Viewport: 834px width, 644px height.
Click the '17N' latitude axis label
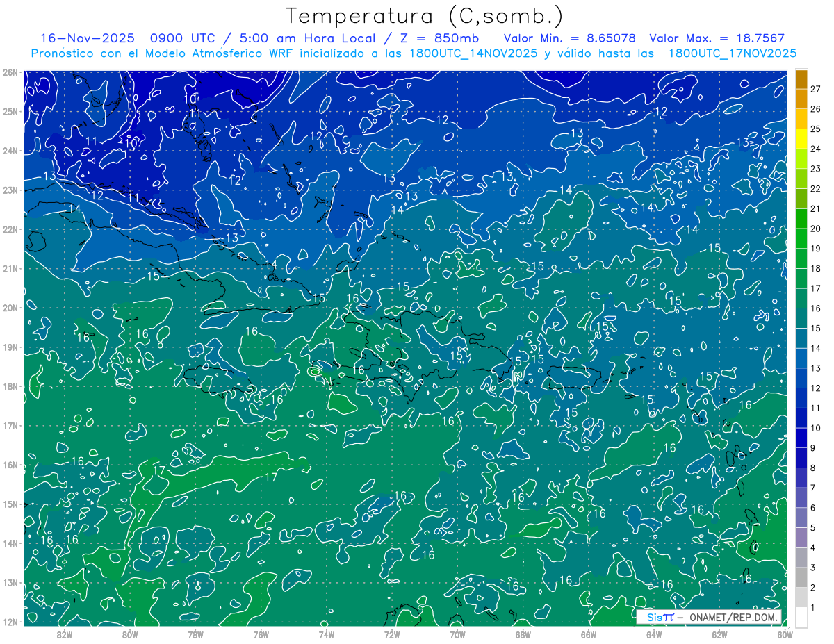click(x=10, y=425)
